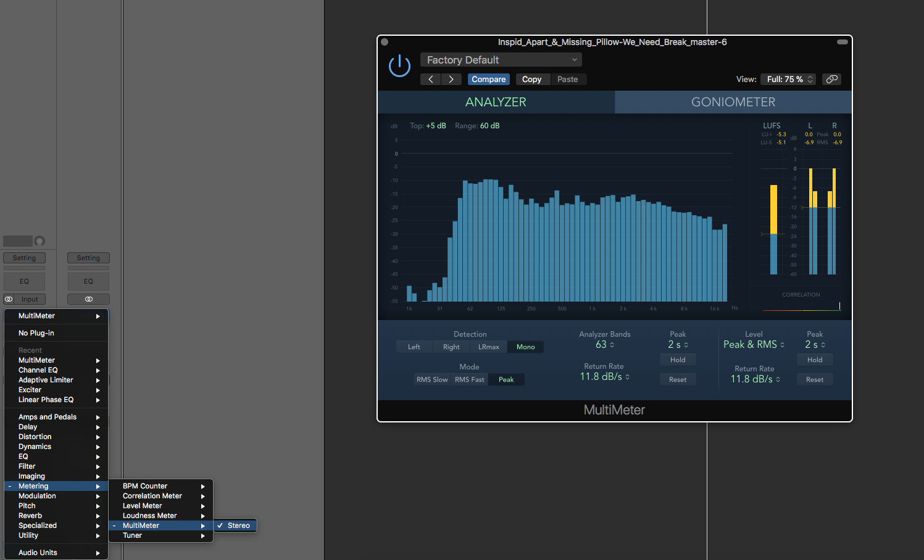Select RMS Fast analyzer mode
The height and width of the screenshot is (560, 924).
coord(469,379)
